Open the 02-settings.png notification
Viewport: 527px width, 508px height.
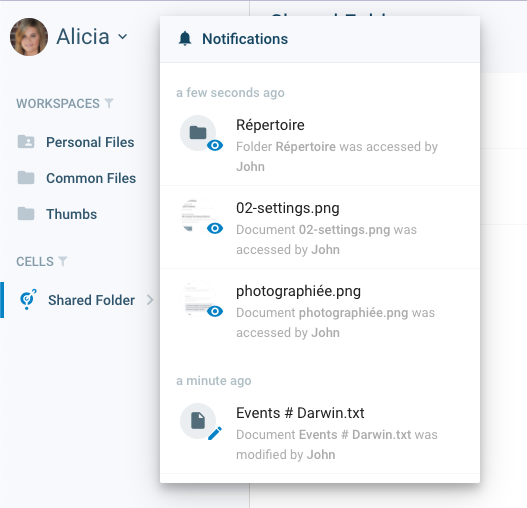pos(320,227)
